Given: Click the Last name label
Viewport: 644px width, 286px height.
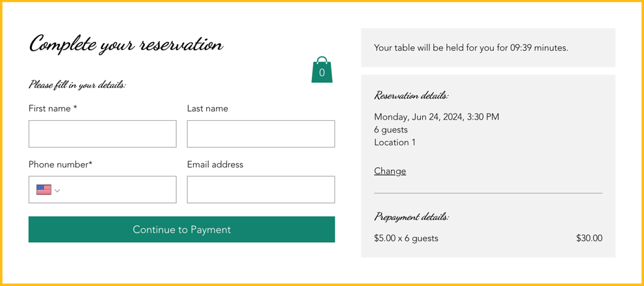Looking at the screenshot, I should (x=207, y=108).
